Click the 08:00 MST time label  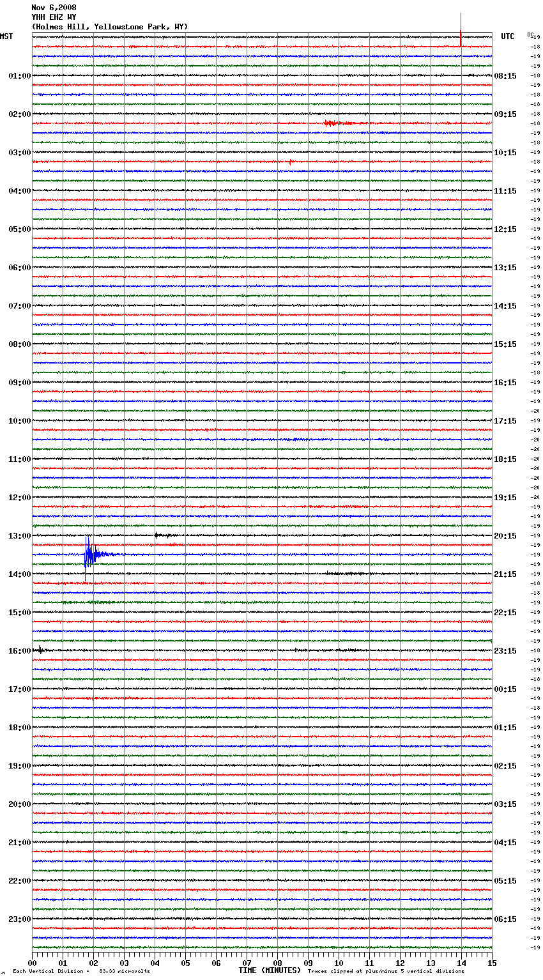[20, 344]
